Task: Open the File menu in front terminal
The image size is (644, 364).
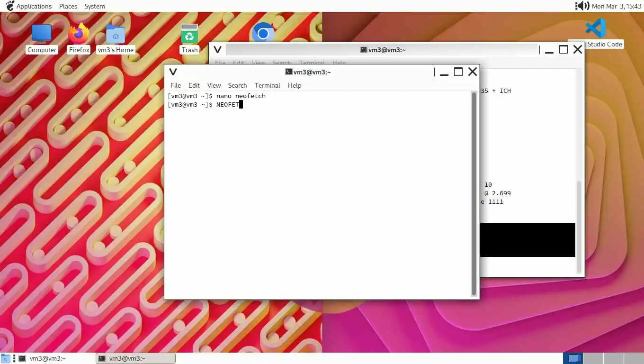Action: coord(176,85)
